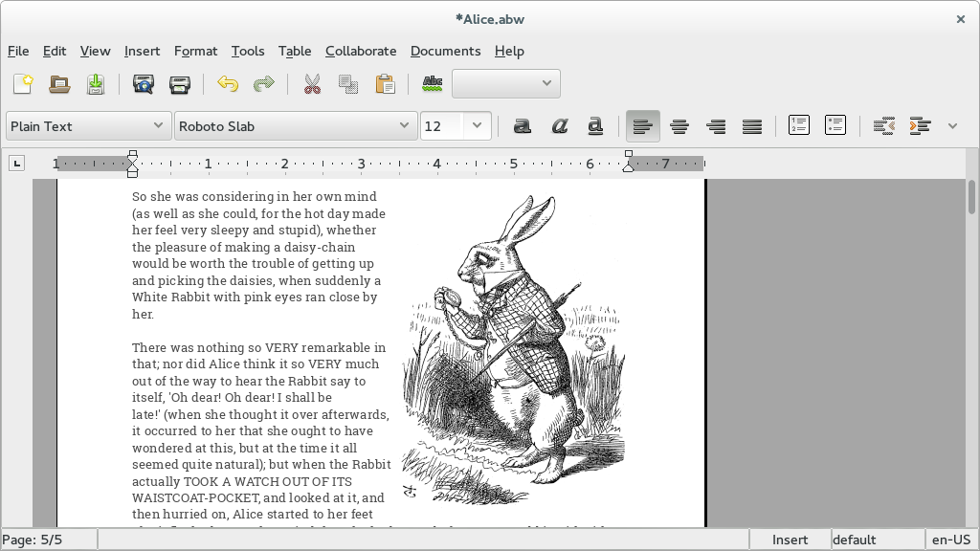Open the Collaborate menu
This screenshot has height=551, width=980.
pos(361,52)
